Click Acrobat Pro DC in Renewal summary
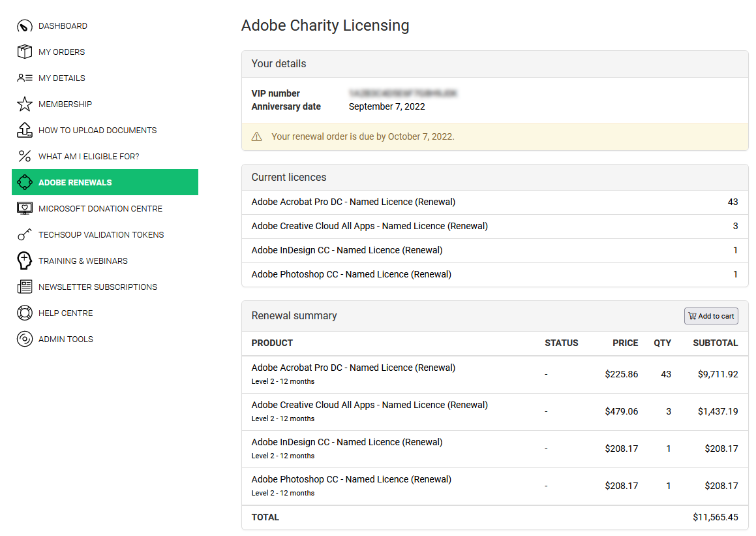This screenshot has width=756, height=536. point(353,368)
